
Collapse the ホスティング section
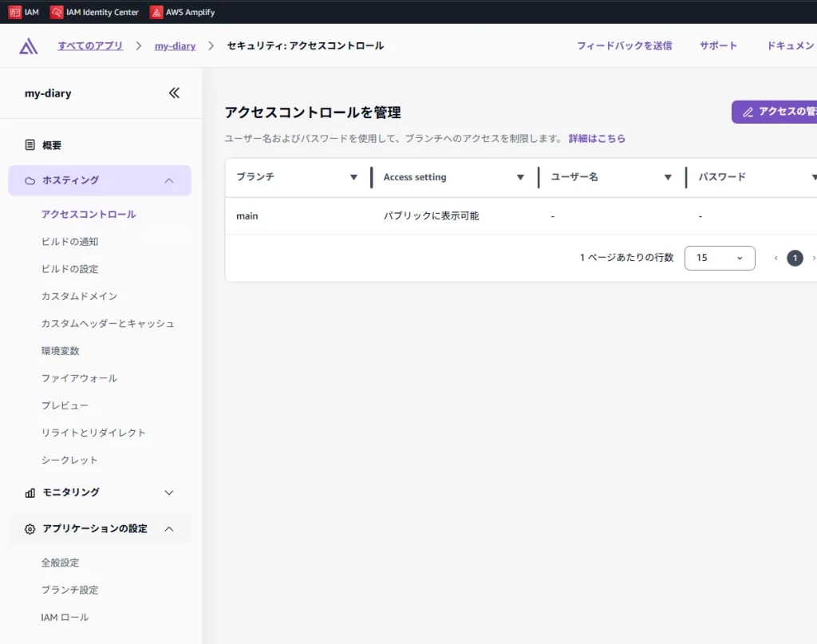pos(168,180)
